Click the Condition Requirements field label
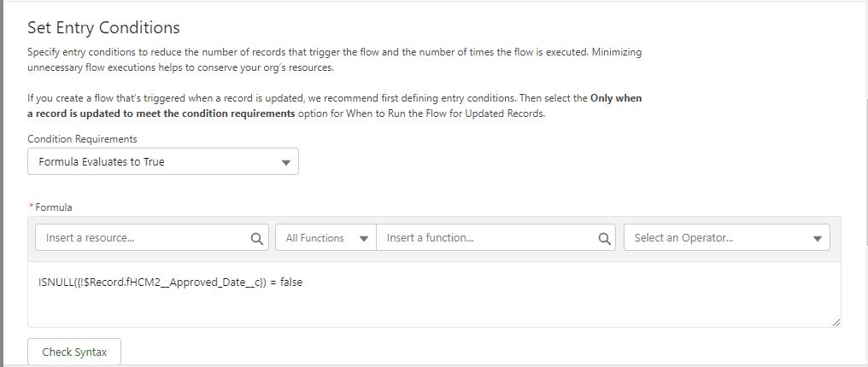868x367 pixels. [82, 138]
